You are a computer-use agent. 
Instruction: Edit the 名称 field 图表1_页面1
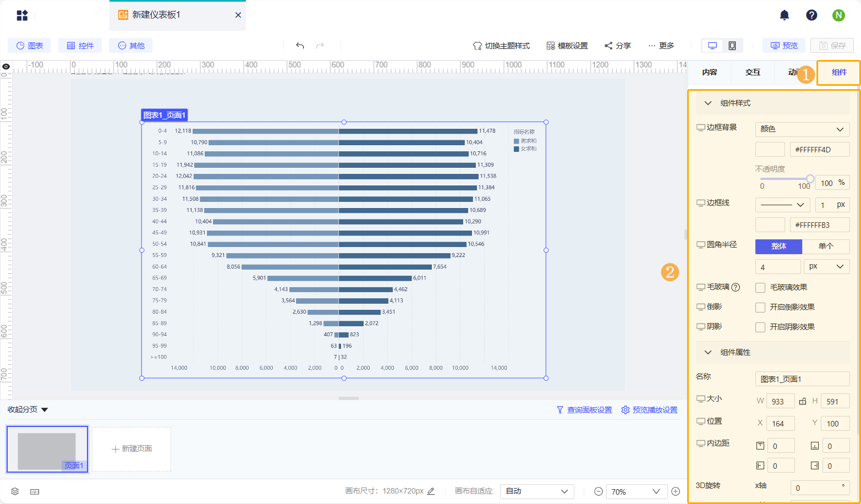point(803,379)
